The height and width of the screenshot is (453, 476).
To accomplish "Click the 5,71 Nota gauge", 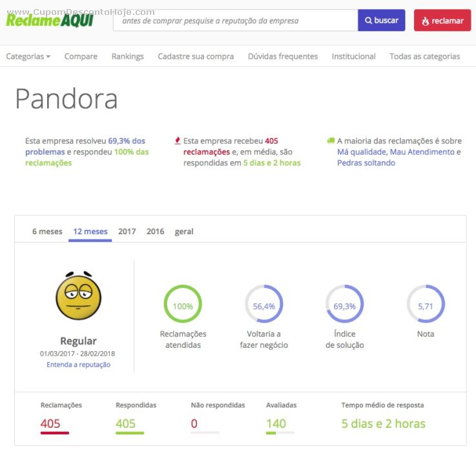I will click(x=426, y=304).
